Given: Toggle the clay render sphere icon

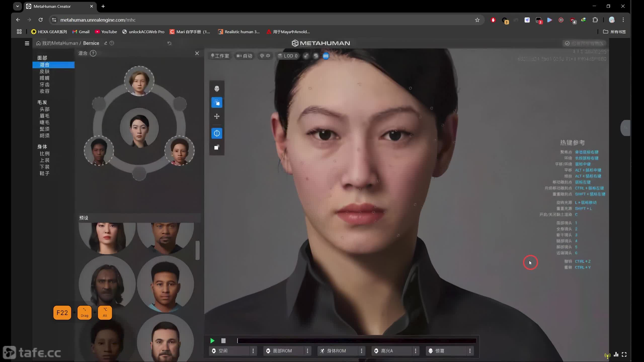Looking at the screenshot, I should click(316, 56).
